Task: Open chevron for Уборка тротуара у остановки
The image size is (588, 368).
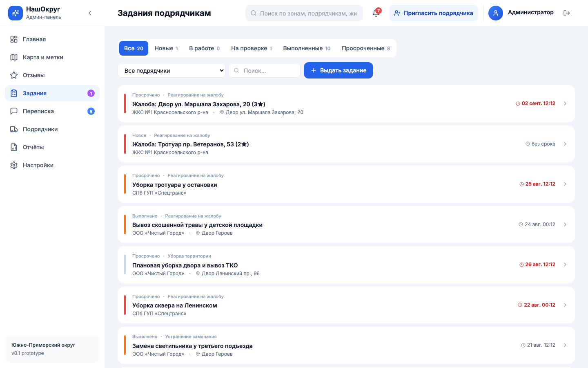Action: click(565, 184)
